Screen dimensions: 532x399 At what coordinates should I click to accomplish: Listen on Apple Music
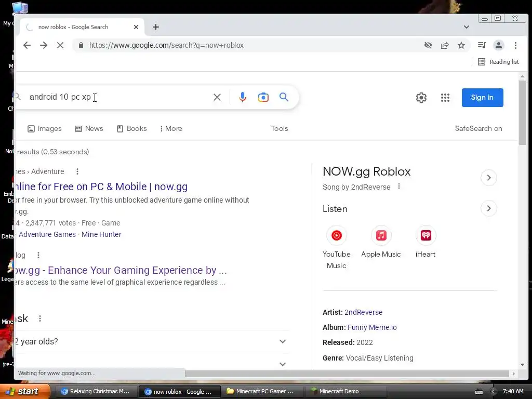381,242
